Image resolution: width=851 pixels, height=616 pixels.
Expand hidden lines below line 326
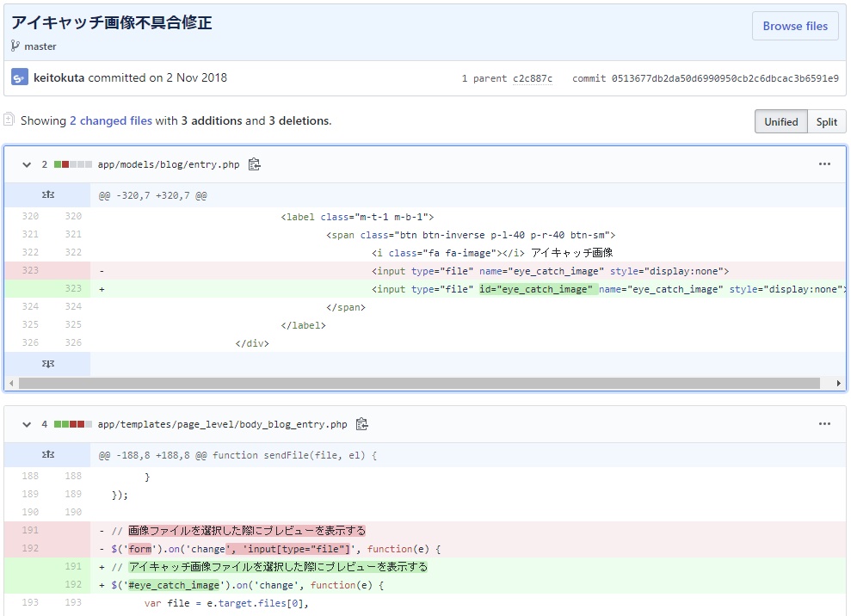coord(48,364)
